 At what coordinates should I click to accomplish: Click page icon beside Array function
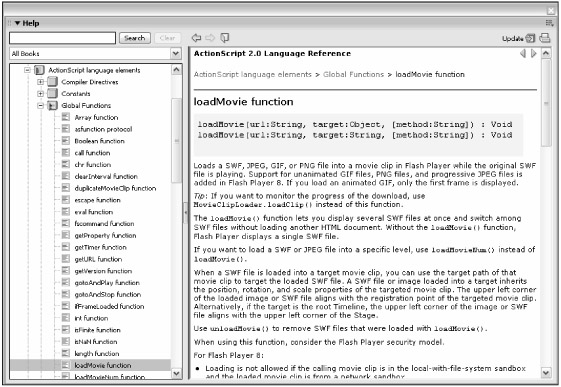(65, 117)
